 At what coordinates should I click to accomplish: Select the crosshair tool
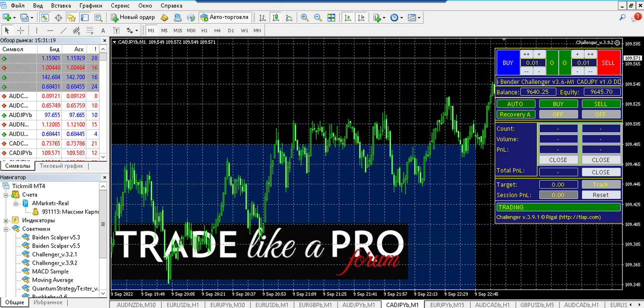pyautogui.click(x=20, y=30)
